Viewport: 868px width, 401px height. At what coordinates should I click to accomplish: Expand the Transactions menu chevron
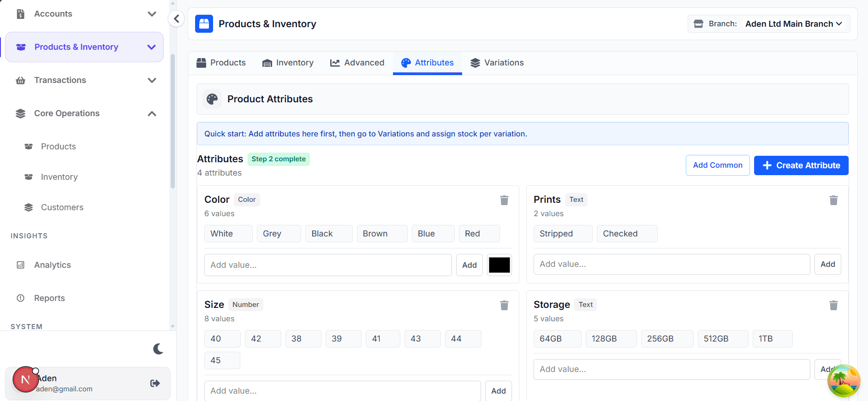point(152,80)
